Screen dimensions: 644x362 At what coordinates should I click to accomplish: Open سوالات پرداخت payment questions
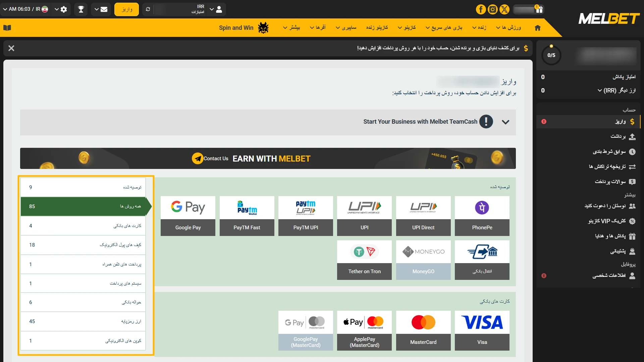[588, 182]
